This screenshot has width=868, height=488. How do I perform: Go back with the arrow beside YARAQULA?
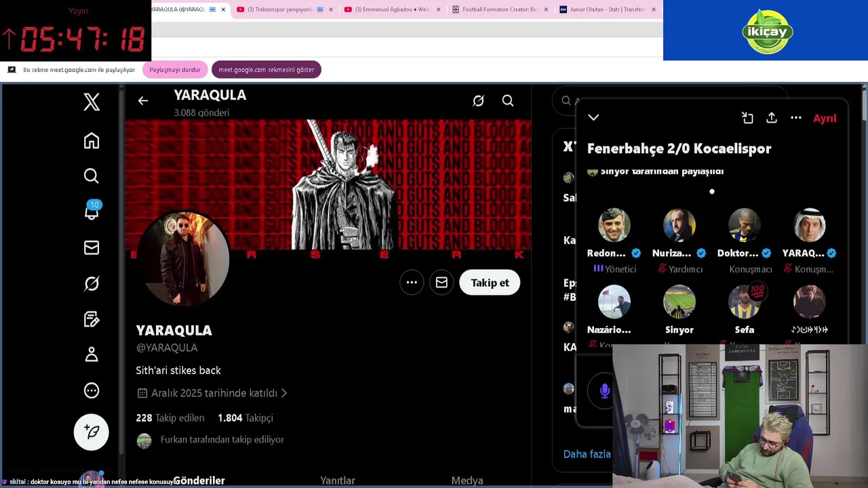[143, 101]
